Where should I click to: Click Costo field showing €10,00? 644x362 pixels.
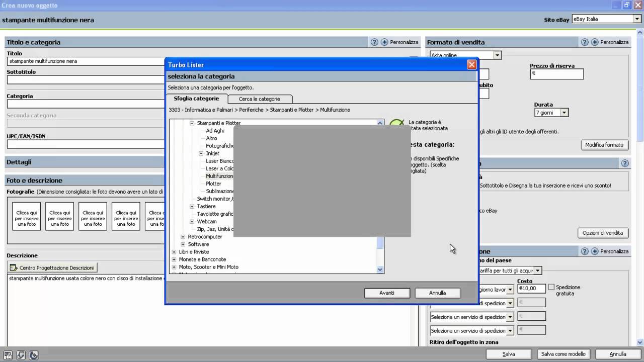531,289
